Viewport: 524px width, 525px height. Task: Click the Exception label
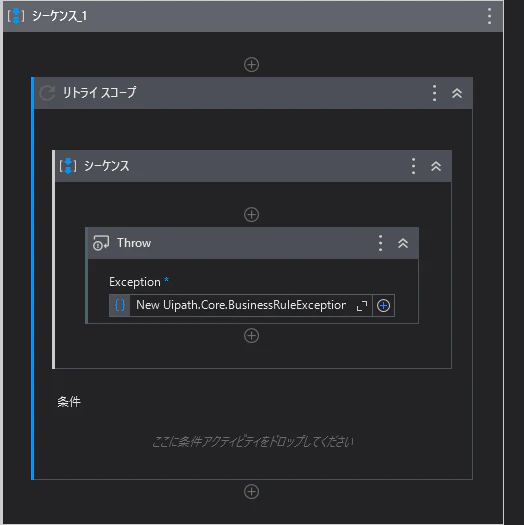click(x=135, y=282)
